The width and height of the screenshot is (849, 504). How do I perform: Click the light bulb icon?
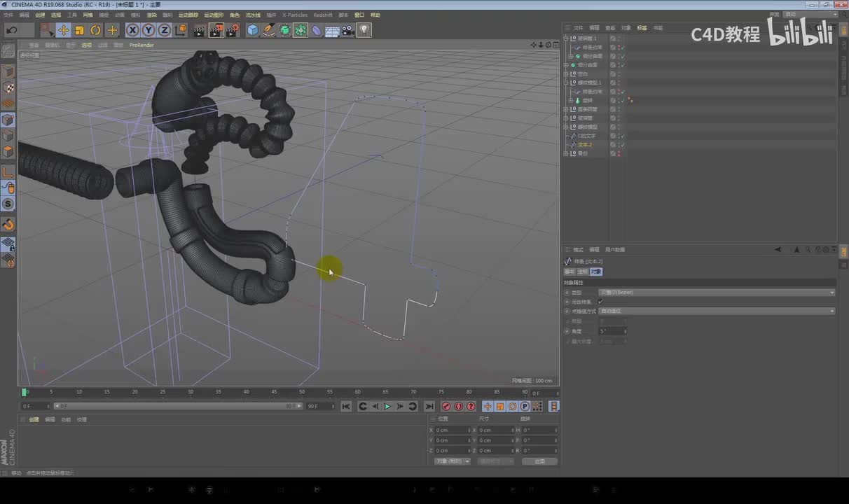(364, 30)
